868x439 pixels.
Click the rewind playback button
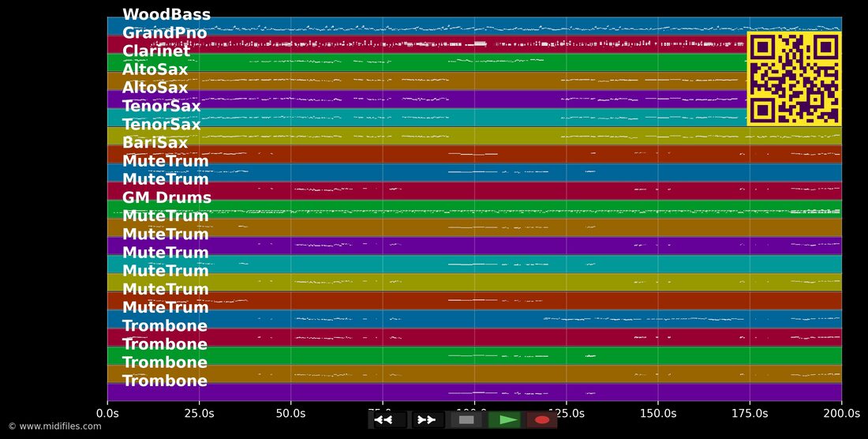pos(391,419)
